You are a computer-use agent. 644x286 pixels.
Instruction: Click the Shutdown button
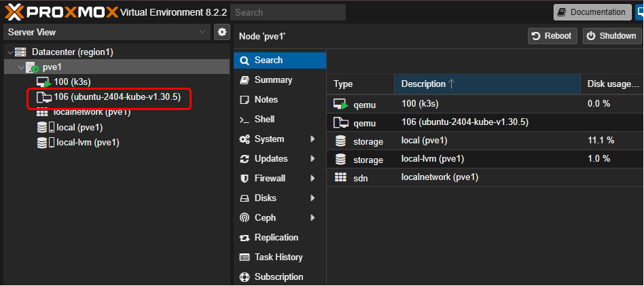(x=611, y=36)
